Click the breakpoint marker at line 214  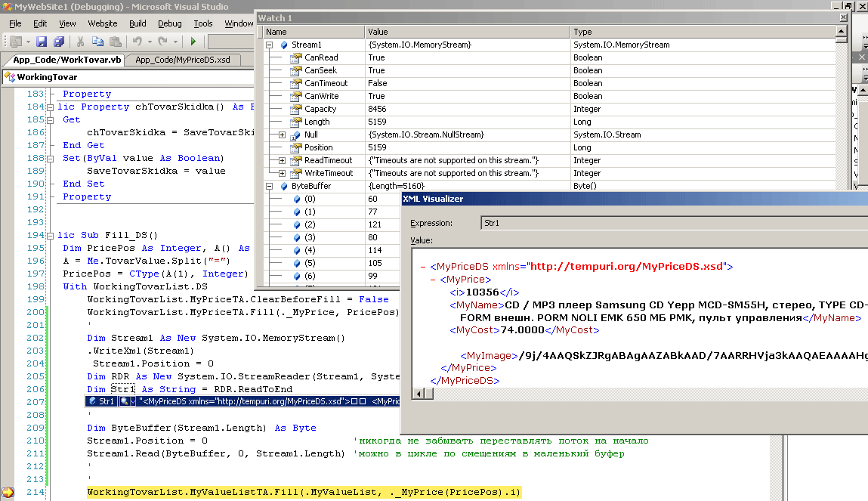coord(8,493)
